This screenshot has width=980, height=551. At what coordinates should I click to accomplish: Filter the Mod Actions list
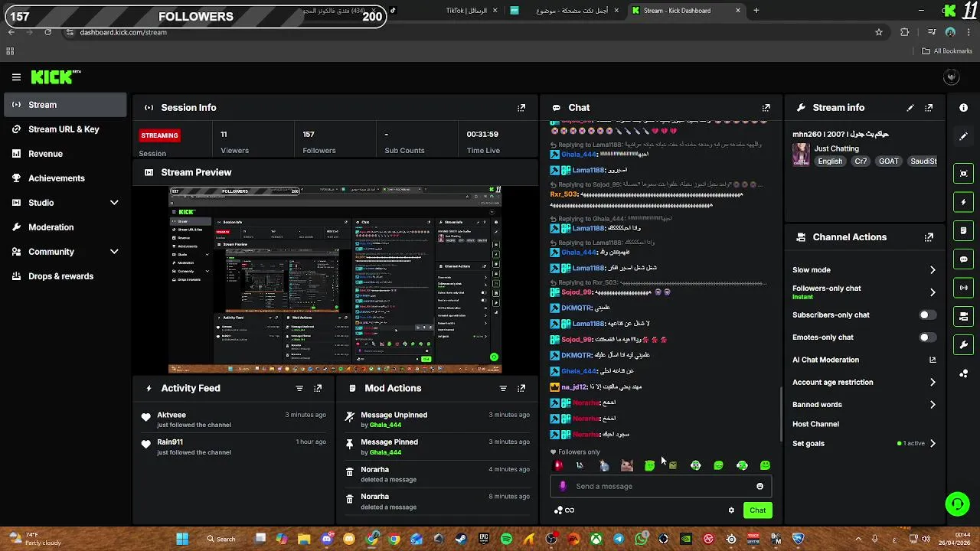(x=503, y=388)
